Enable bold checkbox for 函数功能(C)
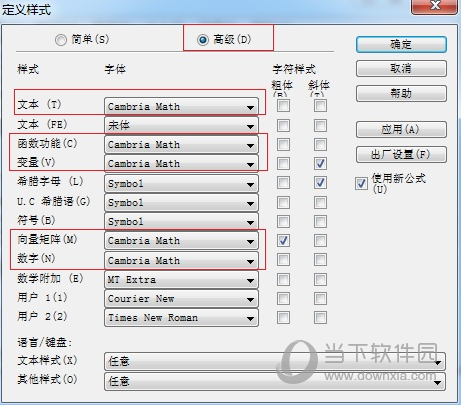 pos(283,145)
